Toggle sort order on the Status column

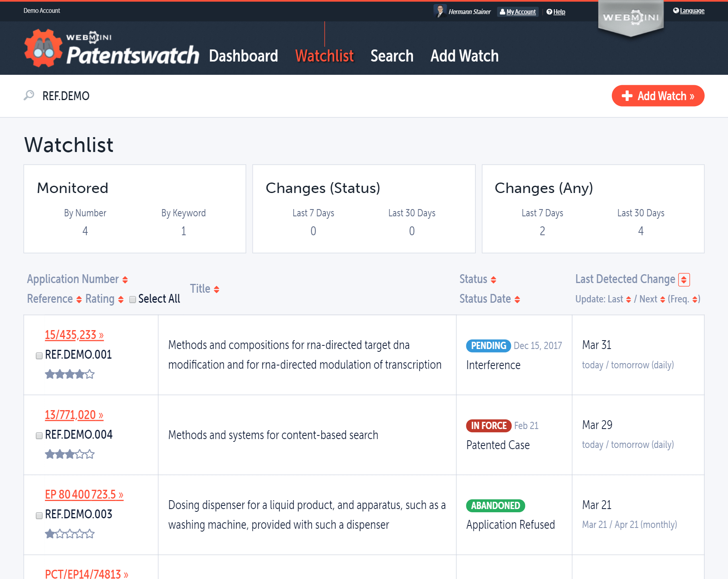pos(494,279)
